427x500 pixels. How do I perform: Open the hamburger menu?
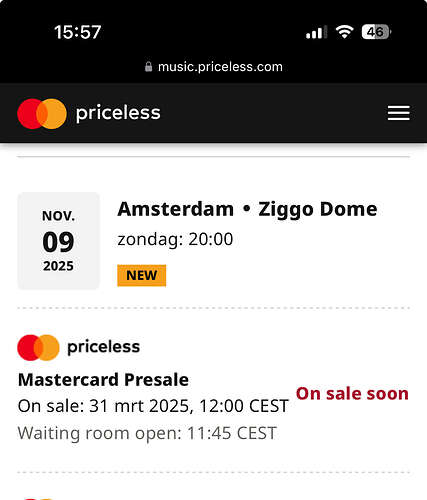click(x=399, y=113)
